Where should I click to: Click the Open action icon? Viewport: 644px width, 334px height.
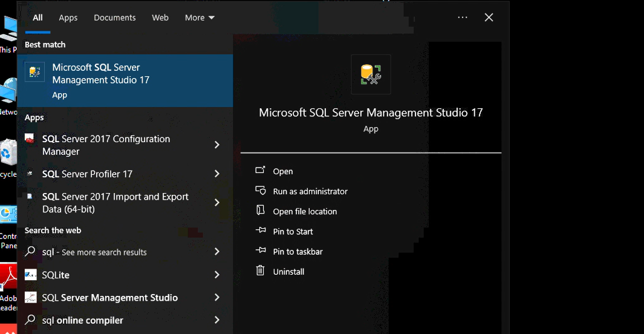tap(261, 169)
